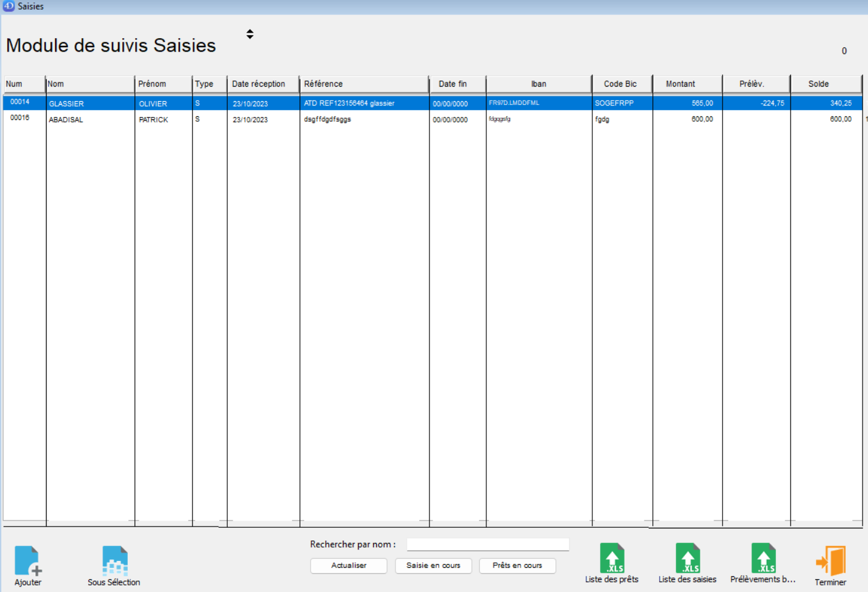Click the up-down stepper arrows near title

[250, 34]
